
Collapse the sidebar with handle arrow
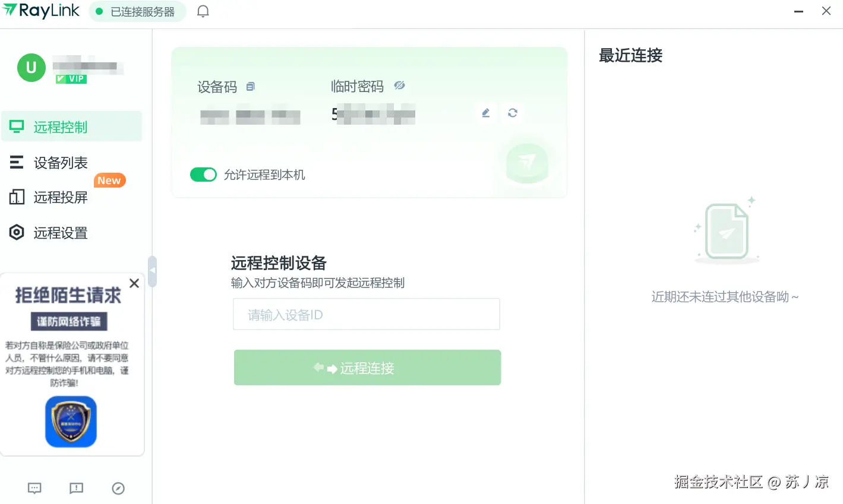click(152, 271)
